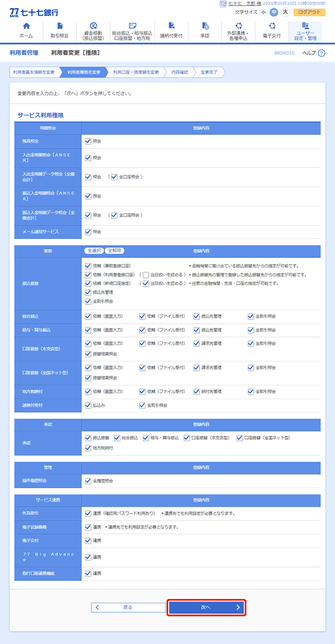Click 全解除 in the 業務 header
Image resolution: width=335 pixels, height=644 pixels.
tap(114, 251)
